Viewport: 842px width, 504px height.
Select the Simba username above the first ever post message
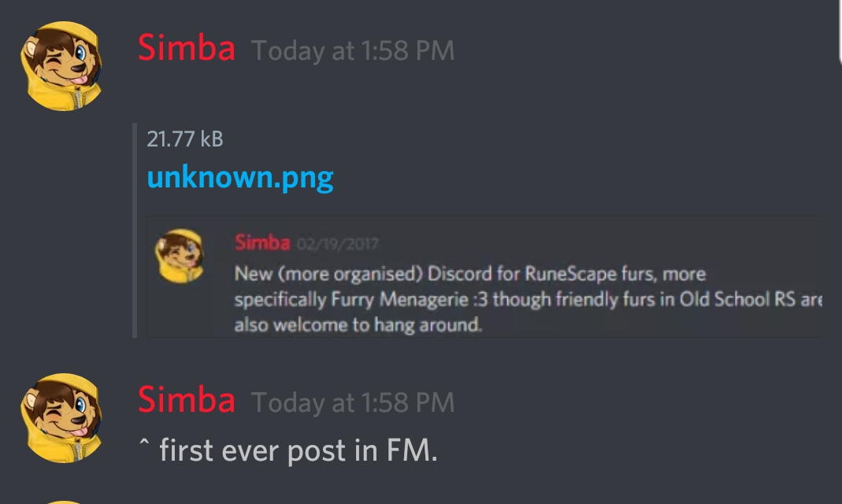(x=187, y=400)
